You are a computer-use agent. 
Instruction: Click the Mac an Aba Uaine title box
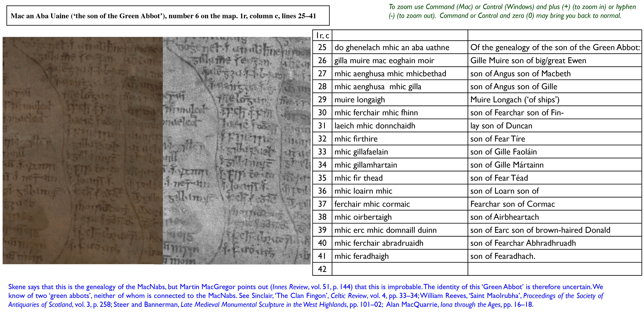pyautogui.click(x=168, y=15)
